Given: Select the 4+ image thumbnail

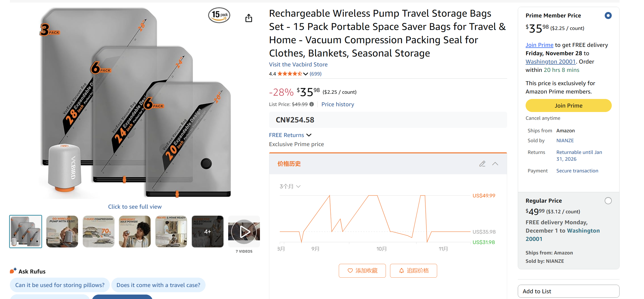Looking at the screenshot, I should [x=207, y=231].
